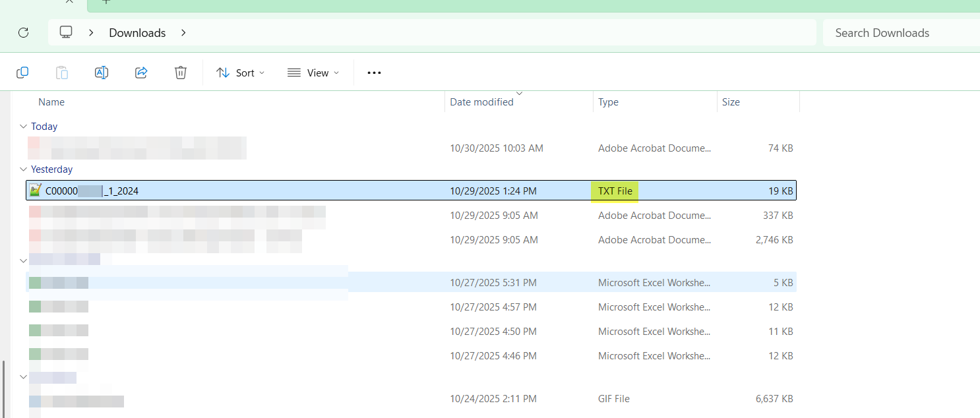
Task: Click the This PC monitor icon
Action: [66, 32]
